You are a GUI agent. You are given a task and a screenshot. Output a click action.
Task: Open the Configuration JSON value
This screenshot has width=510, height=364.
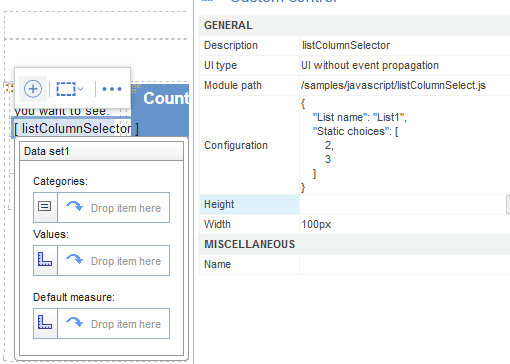[405, 145]
